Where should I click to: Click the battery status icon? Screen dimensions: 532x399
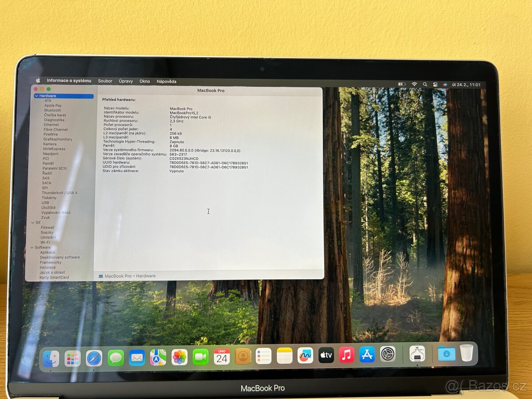tap(402, 83)
